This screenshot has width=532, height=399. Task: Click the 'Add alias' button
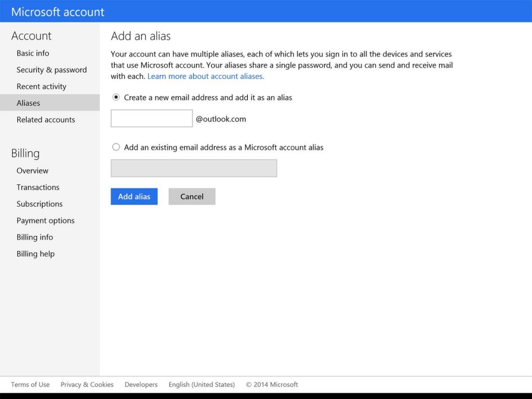(x=134, y=196)
